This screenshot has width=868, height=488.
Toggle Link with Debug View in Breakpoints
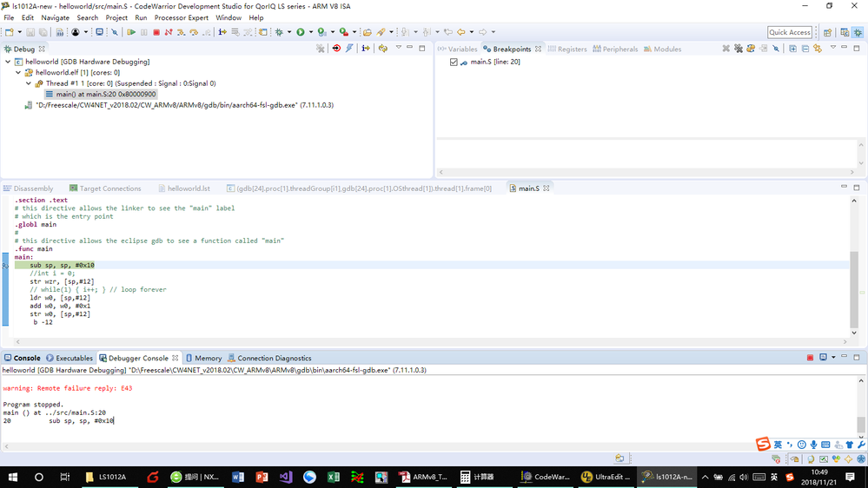coord(818,49)
